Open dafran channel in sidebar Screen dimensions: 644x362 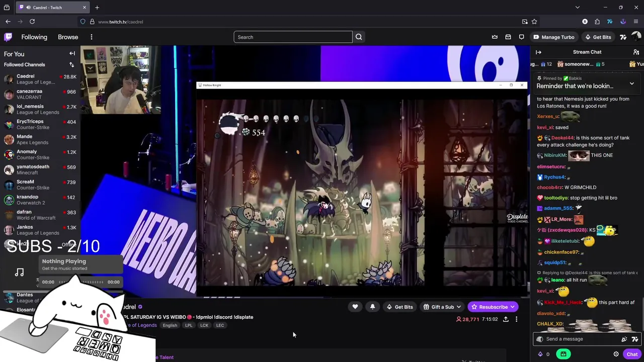[x=40, y=215]
